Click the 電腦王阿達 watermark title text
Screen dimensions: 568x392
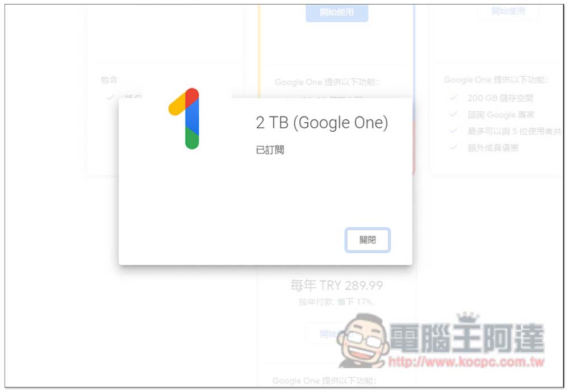pos(467,338)
